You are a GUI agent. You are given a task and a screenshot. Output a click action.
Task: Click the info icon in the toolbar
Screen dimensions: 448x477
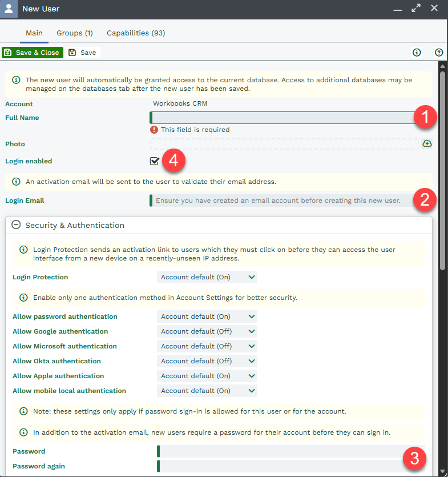(x=417, y=53)
